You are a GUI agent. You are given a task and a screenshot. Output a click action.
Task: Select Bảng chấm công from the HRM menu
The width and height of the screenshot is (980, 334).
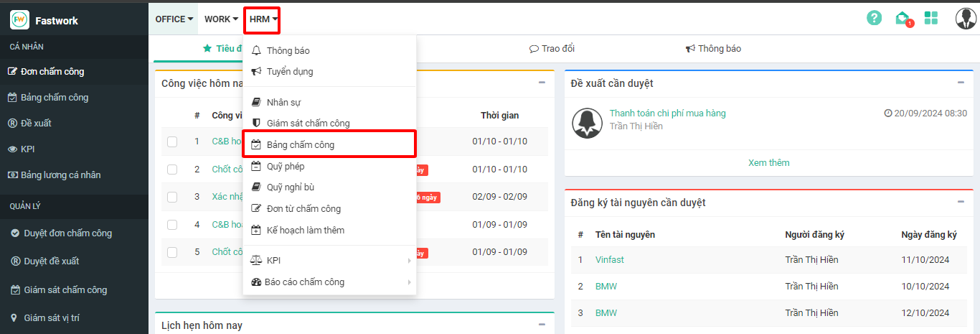(301, 144)
